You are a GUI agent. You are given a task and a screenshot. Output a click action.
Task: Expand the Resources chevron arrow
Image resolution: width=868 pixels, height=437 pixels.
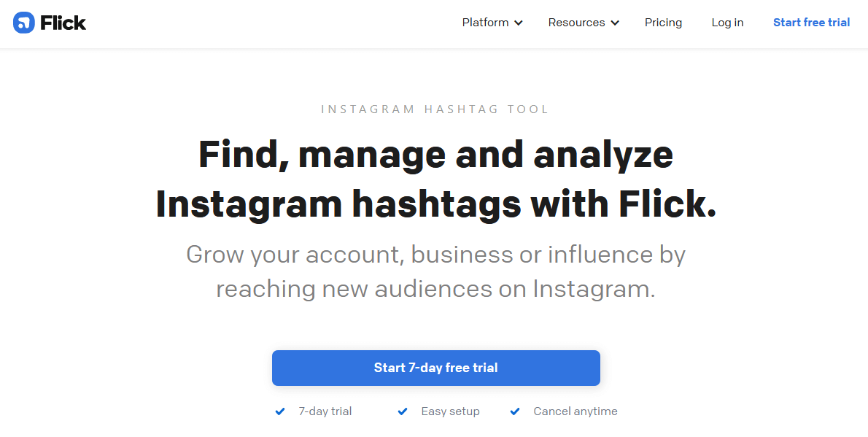tap(615, 23)
